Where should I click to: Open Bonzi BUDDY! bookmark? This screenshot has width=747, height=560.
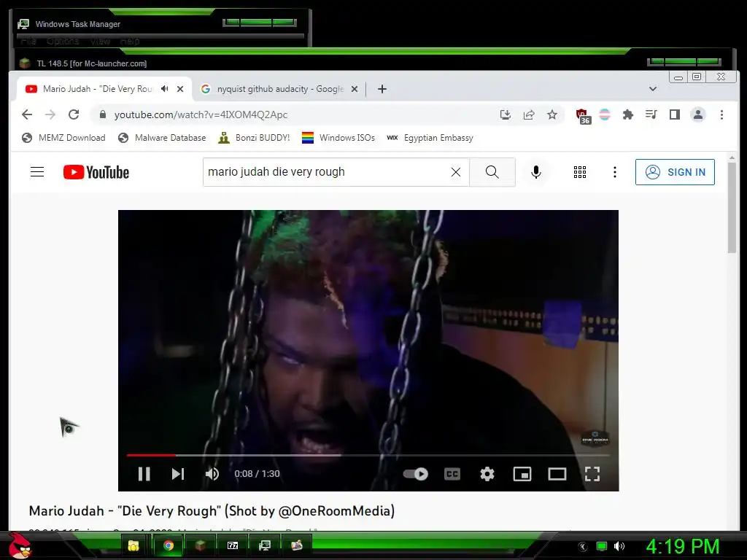[254, 138]
